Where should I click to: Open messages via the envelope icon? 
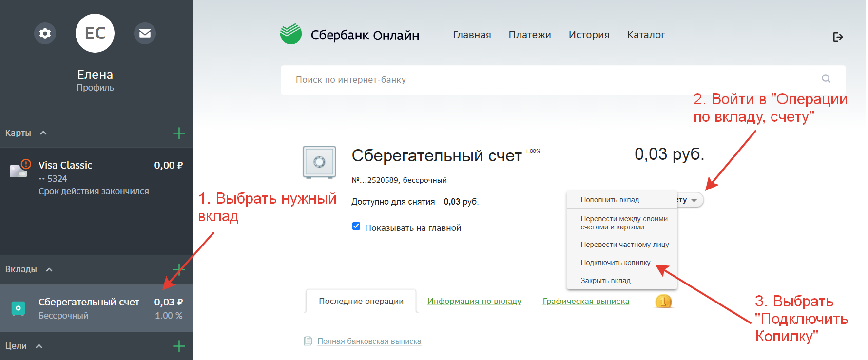pyautogui.click(x=145, y=33)
